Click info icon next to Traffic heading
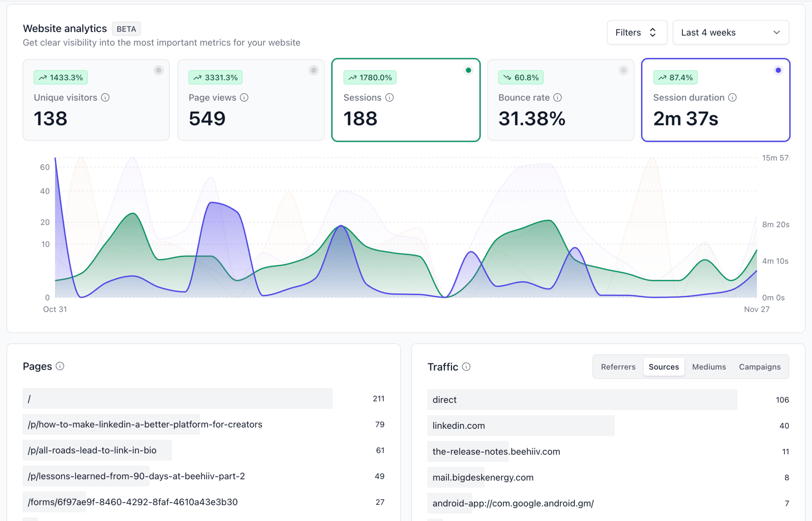This screenshot has width=812, height=521. coord(466,367)
